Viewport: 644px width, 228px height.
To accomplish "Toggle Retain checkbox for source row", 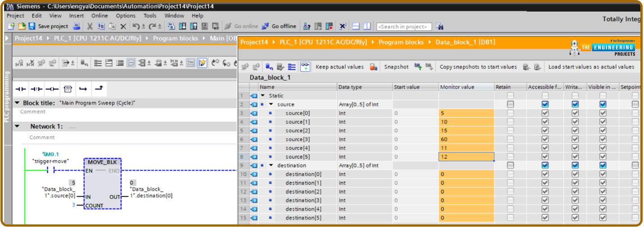I will (510, 104).
